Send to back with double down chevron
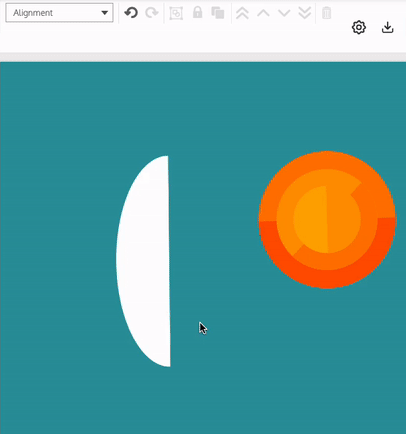This screenshot has width=406, height=434. click(x=305, y=13)
